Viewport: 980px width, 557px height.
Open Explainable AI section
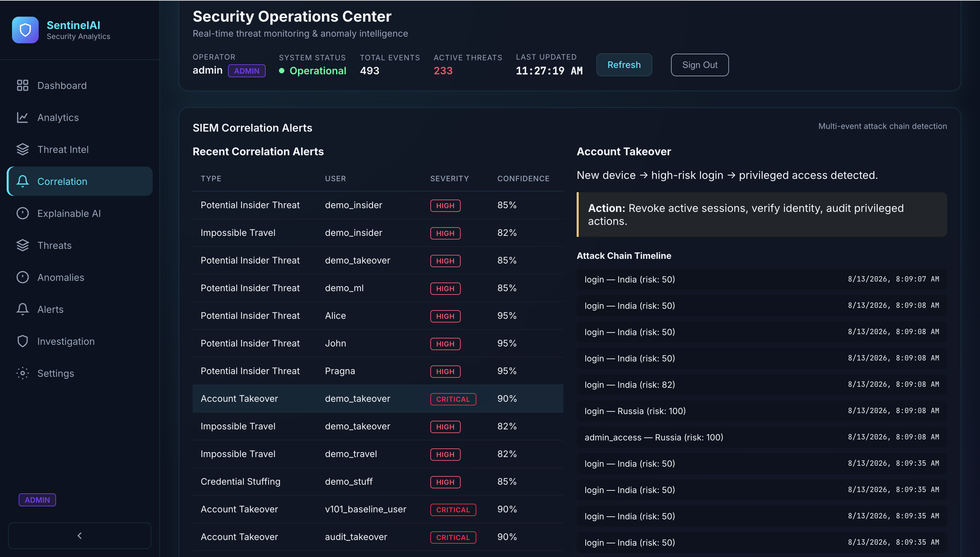pos(80,214)
